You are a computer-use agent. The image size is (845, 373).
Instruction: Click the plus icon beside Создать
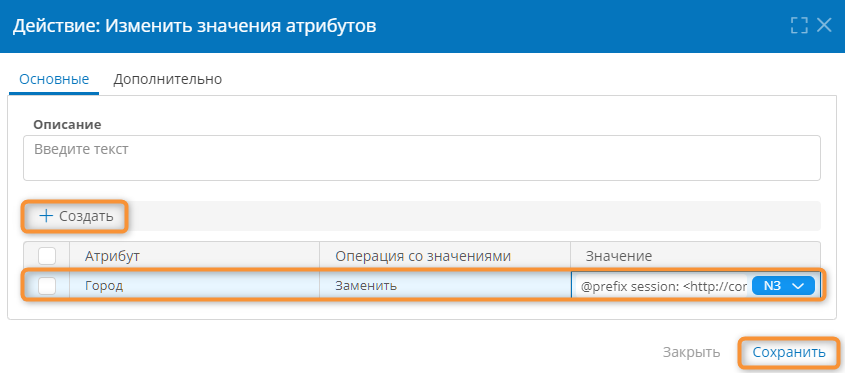click(47, 216)
